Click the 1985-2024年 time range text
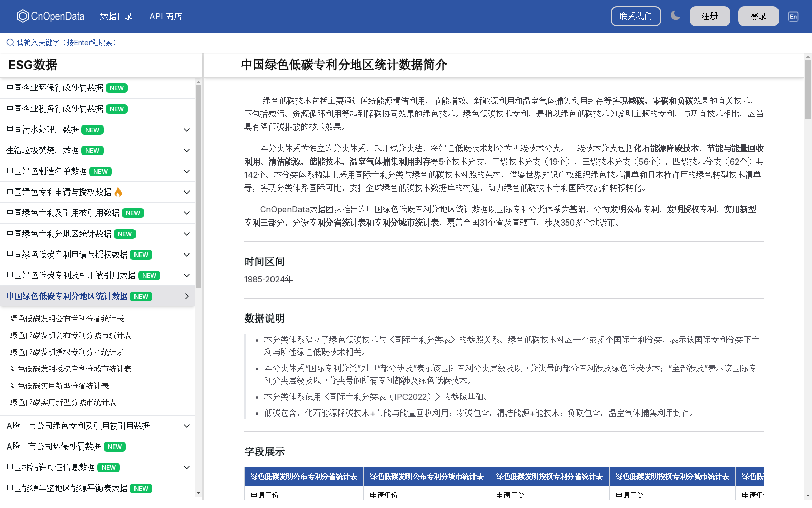 click(x=268, y=279)
